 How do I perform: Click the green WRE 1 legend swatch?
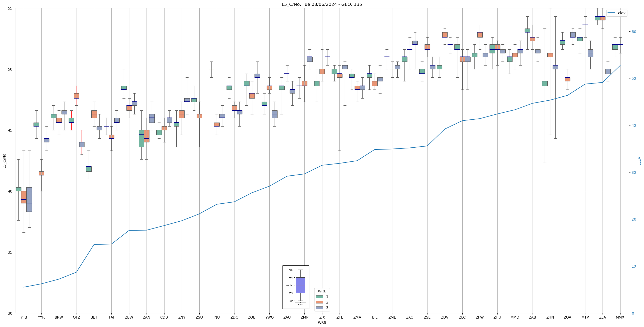tap(319, 297)
